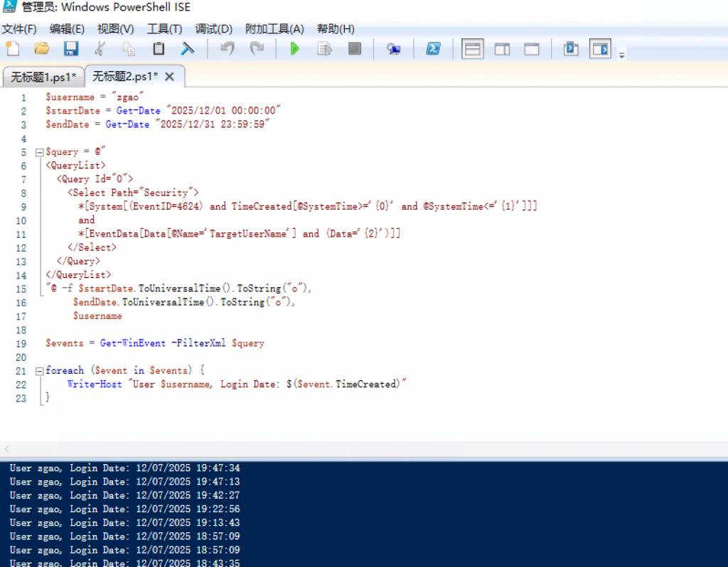Toggle script pane on right layout

[503, 49]
